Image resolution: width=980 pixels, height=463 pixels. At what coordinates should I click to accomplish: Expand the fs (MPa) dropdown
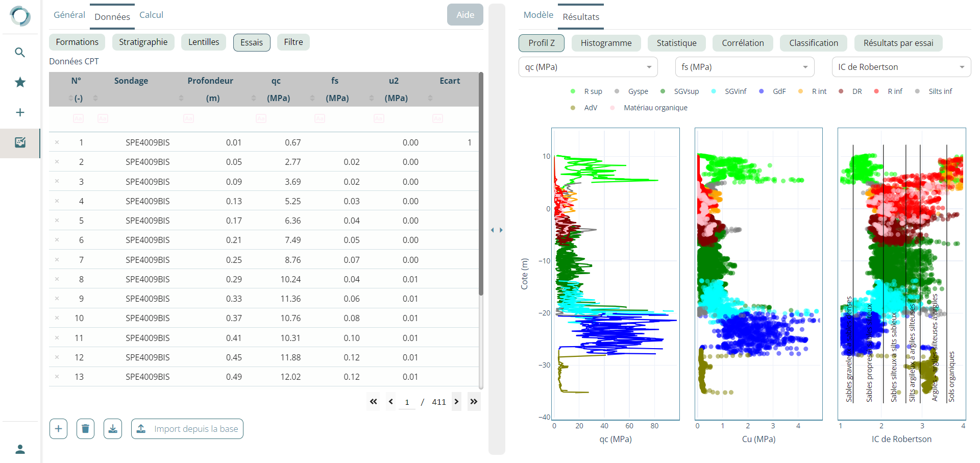tap(744, 67)
